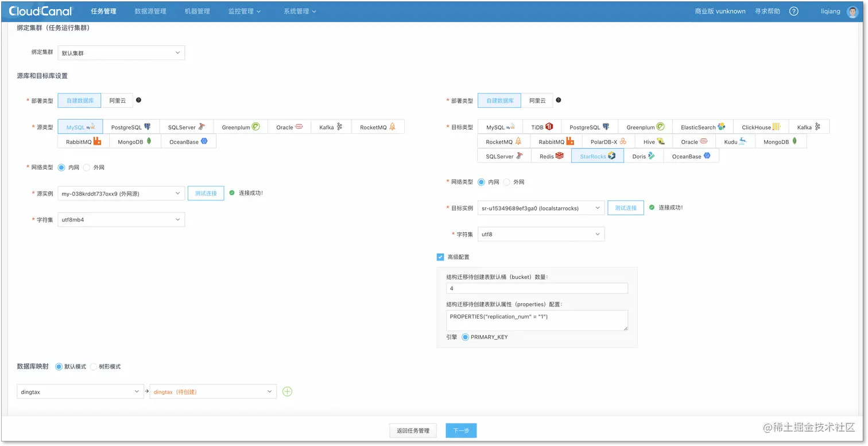Select Kudu target type
Viewport: 868px width, 446px height.
point(735,141)
